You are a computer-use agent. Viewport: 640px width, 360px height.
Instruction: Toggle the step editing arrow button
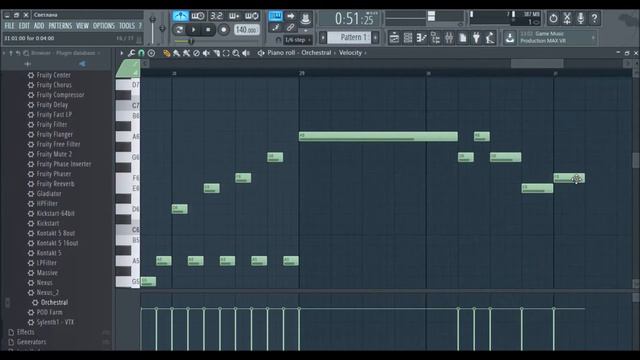[x=291, y=16]
